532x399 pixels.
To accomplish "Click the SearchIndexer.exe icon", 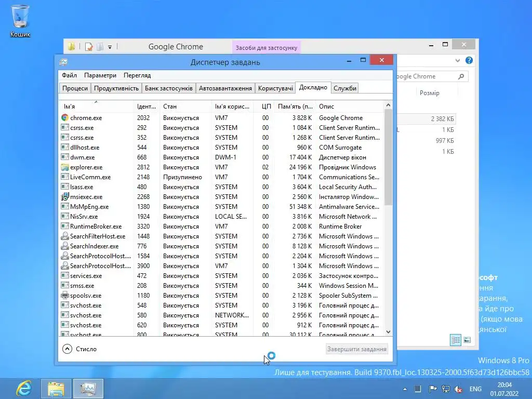I will pos(64,246).
